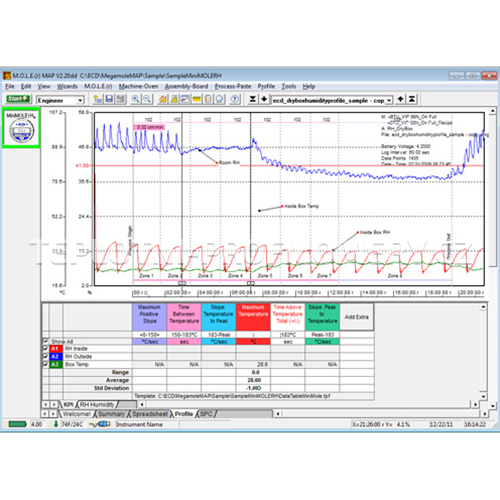The width and height of the screenshot is (500, 500).
Task: Click the print toolbar icon
Action: [120, 99]
